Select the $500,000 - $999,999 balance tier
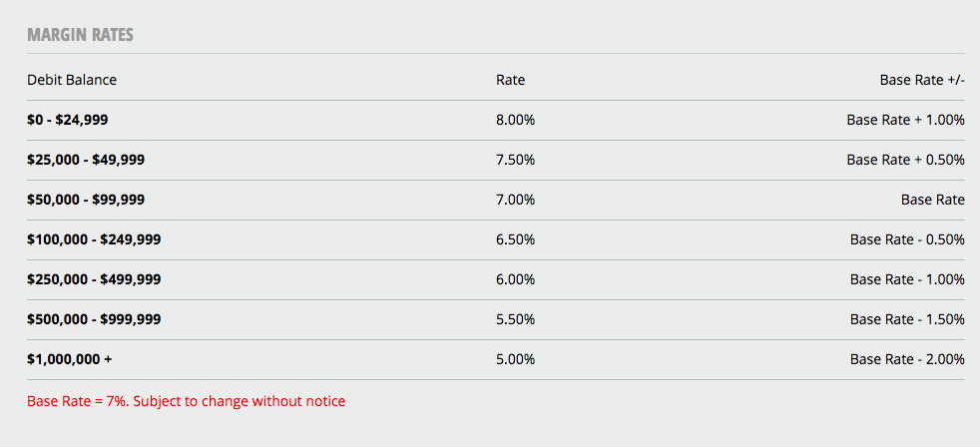 pyautogui.click(x=94, y=320)
